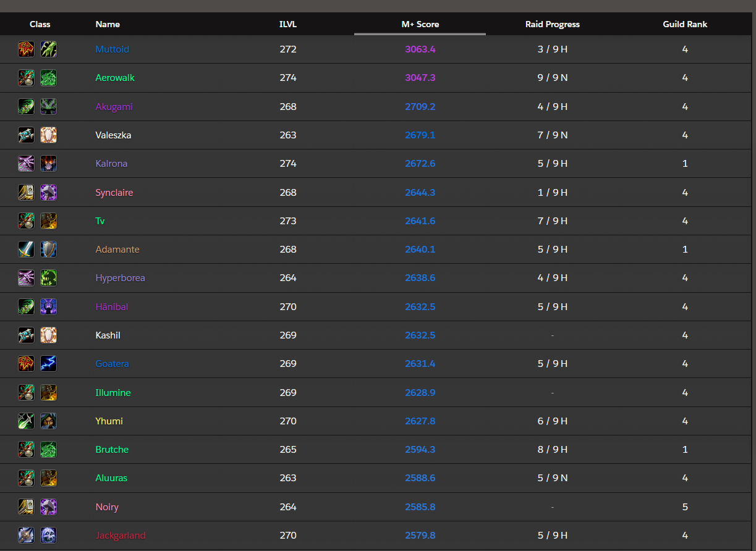Open Hänibal's character profile
The image size is (756, 551).
112,306
